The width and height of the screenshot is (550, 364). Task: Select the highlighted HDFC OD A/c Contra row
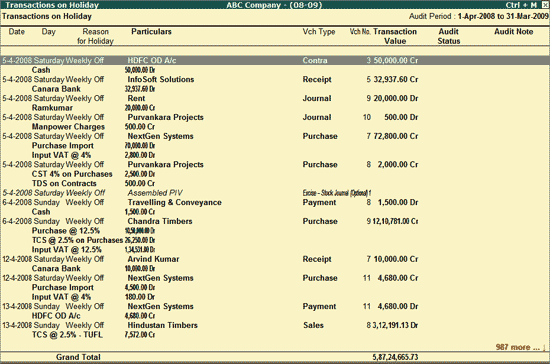[x=275, y=60]
